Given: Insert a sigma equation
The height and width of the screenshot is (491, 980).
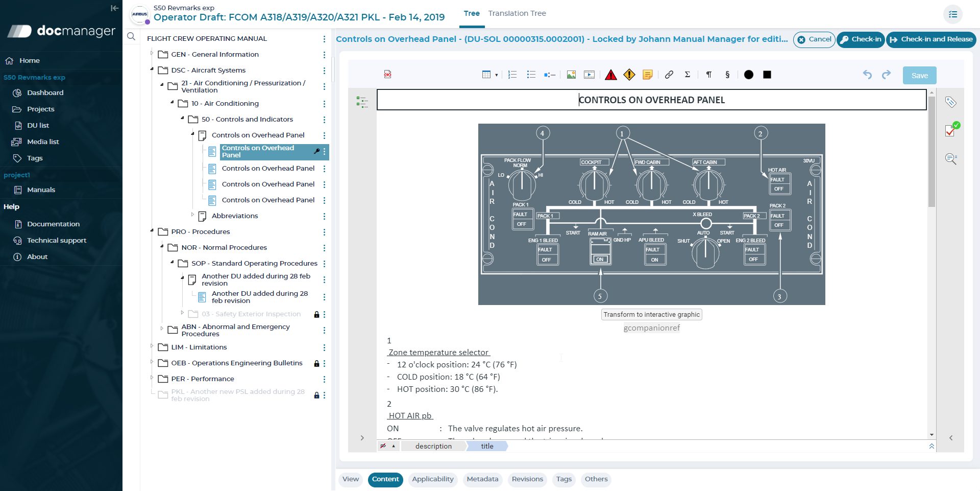Looking at the screenshot, I should click(688, 75).
